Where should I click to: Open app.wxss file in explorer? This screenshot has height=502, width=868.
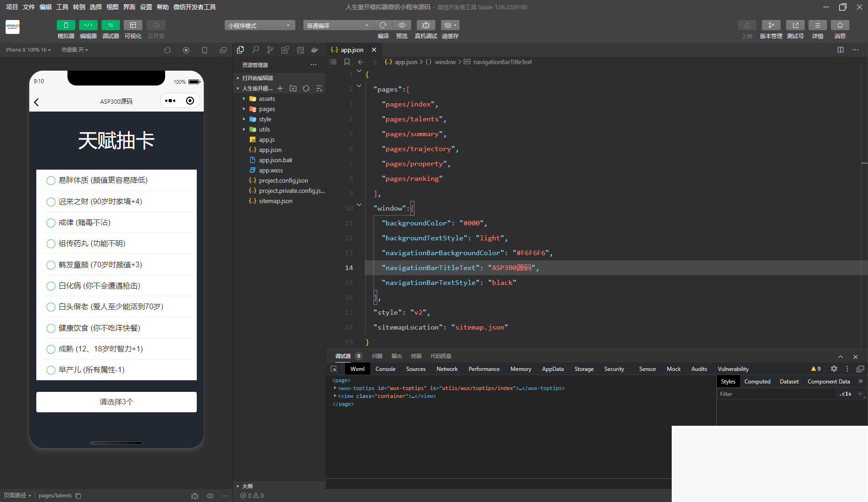[271, 171]
